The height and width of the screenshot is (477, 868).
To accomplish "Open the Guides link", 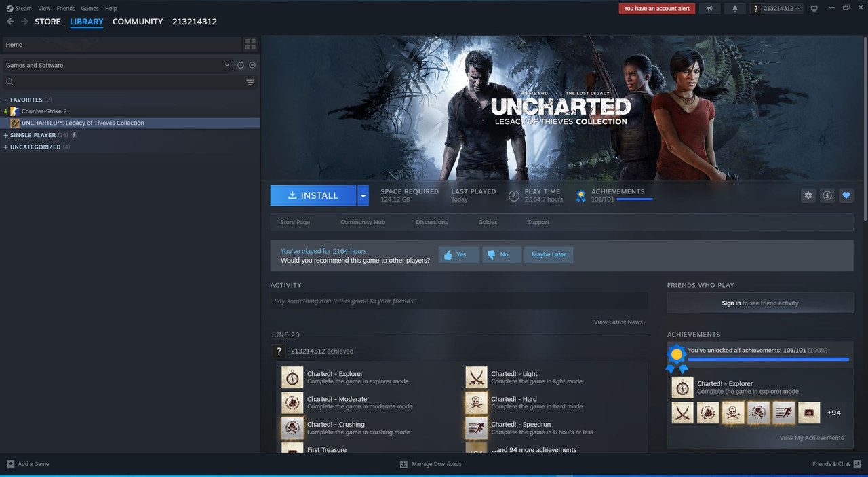I will coord(488,222).
